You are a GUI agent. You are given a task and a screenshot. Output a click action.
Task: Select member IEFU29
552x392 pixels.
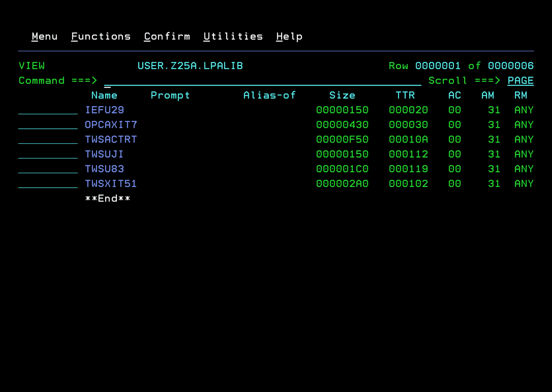pos(104,110)
